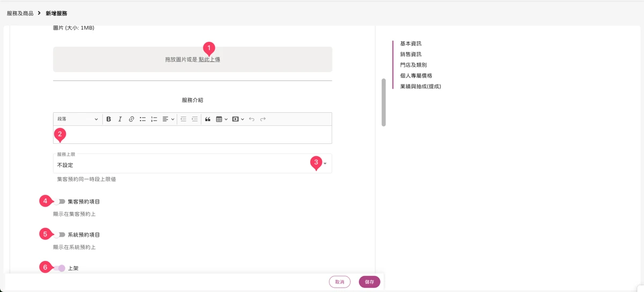Viewport: 644px width, 292px height.
Task: Jump to the 業績與抽成(提成) section
Action: (420, 86)
